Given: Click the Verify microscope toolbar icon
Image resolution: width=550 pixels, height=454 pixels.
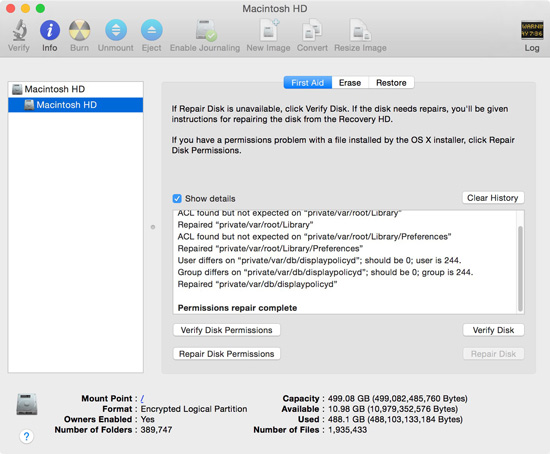Looking at the screenshot, I should click(x=20, y=30).
